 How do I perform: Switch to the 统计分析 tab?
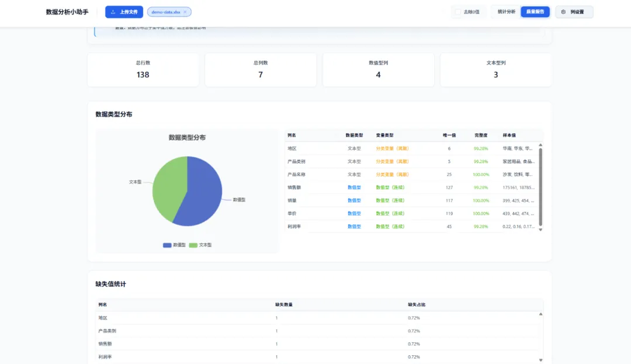point(506,12)
